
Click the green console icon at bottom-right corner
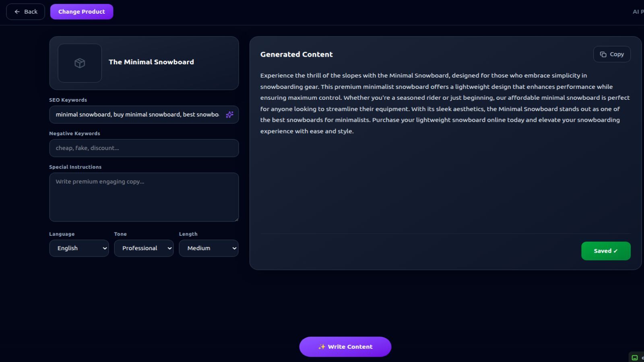(635, 358)
